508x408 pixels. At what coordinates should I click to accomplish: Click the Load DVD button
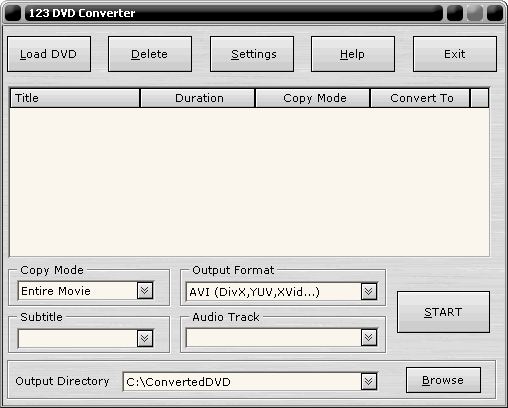pos(49,54)
